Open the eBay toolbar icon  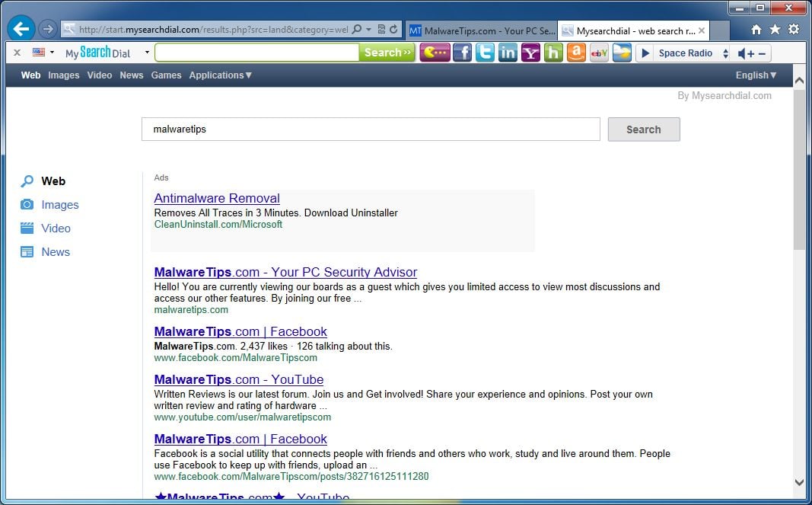point(599,53)
